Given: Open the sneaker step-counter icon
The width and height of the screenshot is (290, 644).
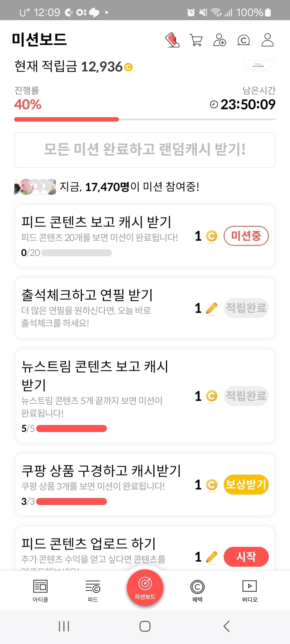Looking at the screenshot, I should pos(172,40).
